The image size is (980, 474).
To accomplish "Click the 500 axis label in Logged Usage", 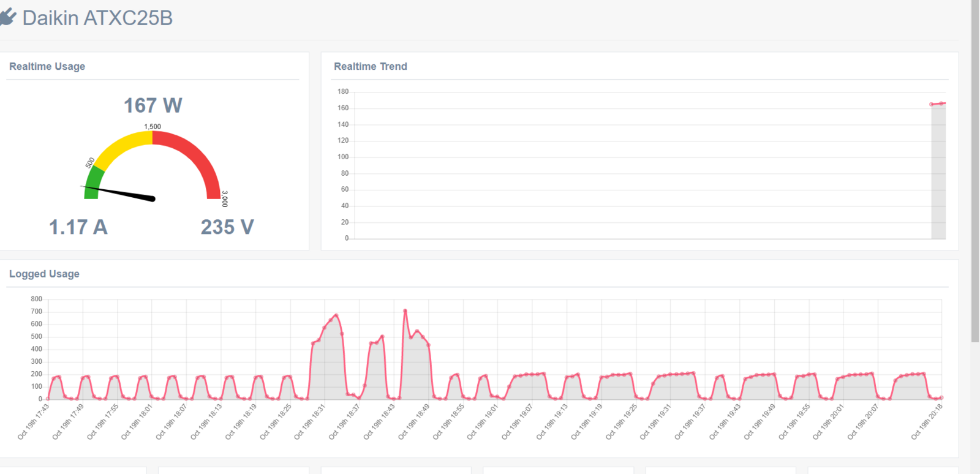I will pos(37,336).
